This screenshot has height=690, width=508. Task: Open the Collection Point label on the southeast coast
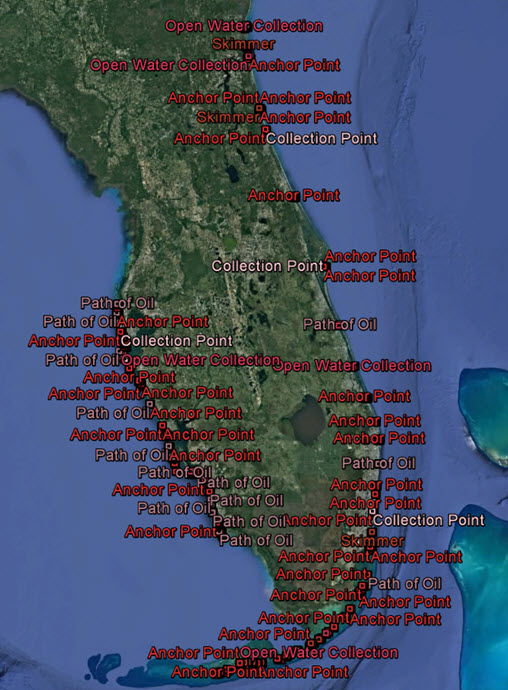tap(429, 520)
